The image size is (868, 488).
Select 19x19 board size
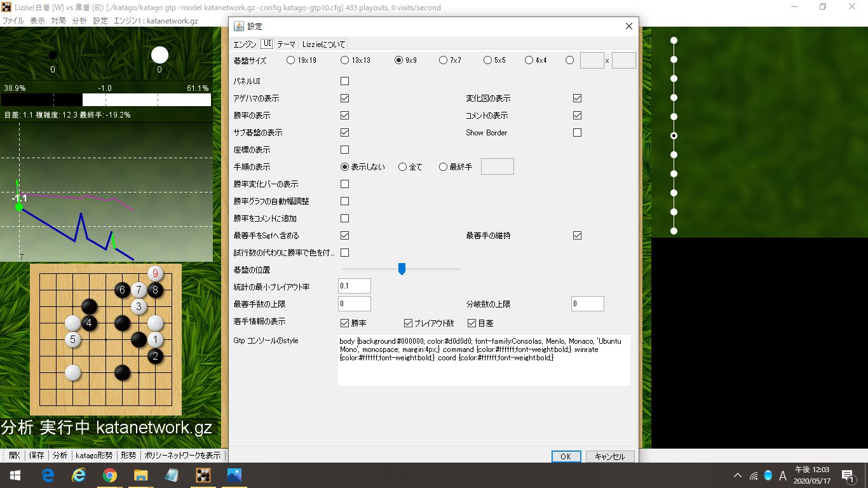click(x=290, y=60)
